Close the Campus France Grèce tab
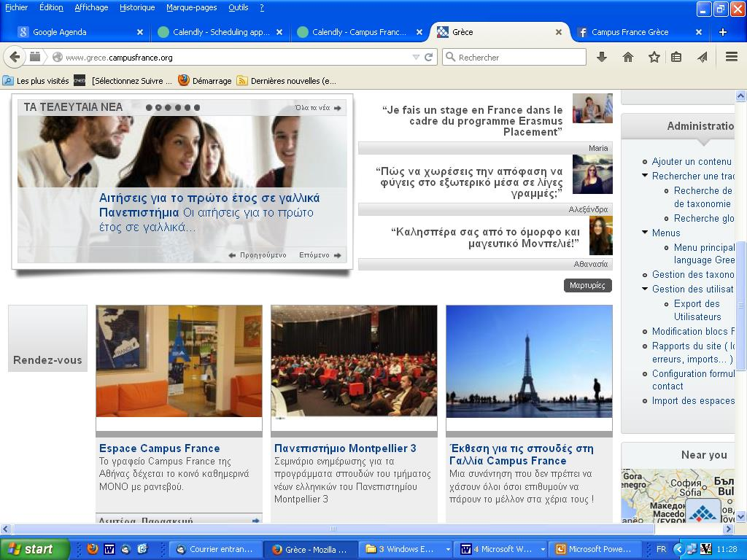Image resolution: width=747 pixels, height=560 pixels. pos(698,32)
